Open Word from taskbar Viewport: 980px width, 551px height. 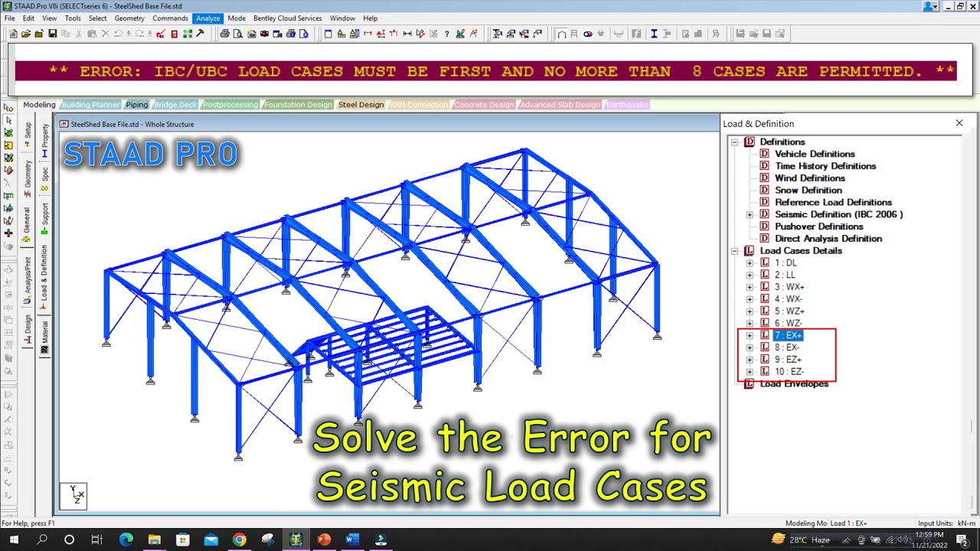pyautogui.click(x=352, y=540)
